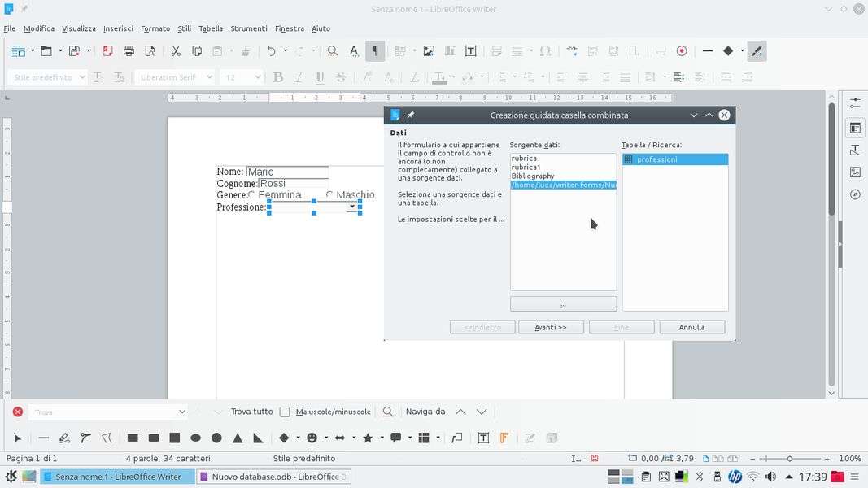Select the Maschio radio button
The width and height of the screenshot is (868, 488).
click(x=329, y=195)
